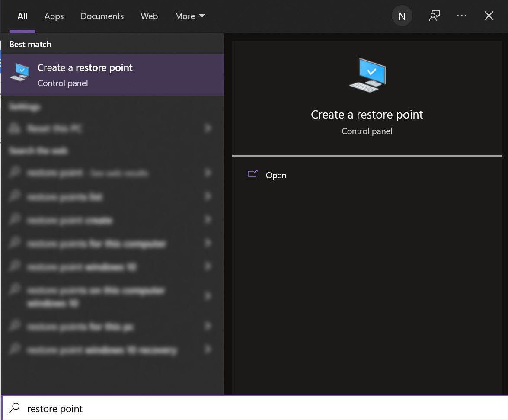The image size is (508, 420).
Task: Select the Web search tab
Action: point(149,16)
